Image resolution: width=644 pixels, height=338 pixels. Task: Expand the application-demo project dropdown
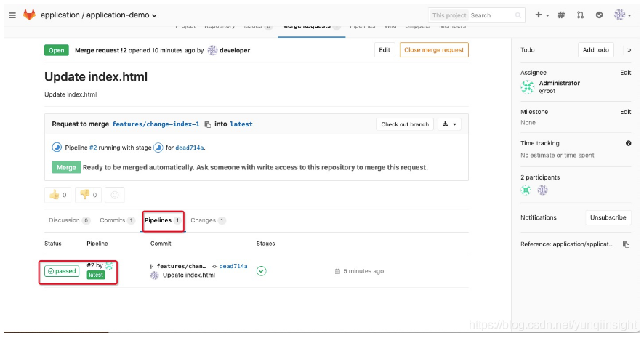click(154, 15)
